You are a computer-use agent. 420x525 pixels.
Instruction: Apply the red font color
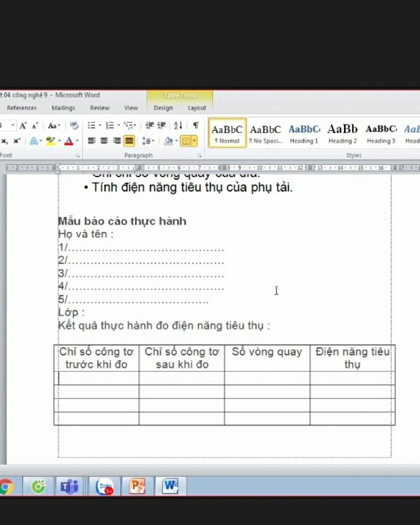[69, 141]
